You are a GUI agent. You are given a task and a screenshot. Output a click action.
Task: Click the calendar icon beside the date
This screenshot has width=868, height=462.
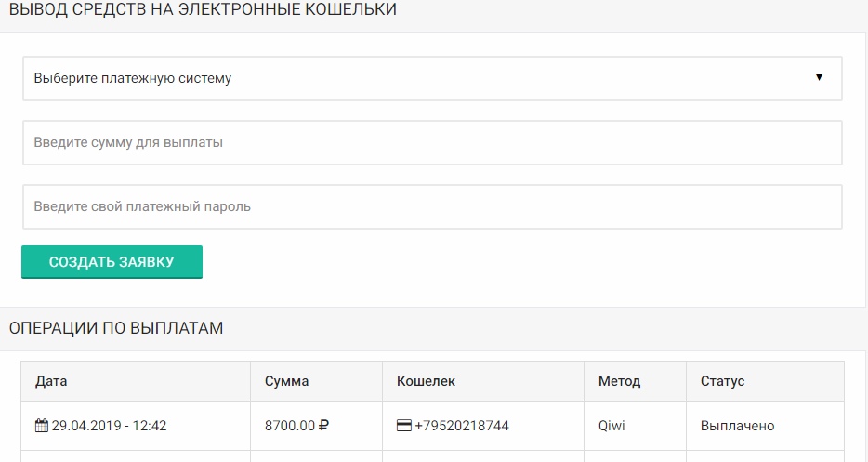point(41,426)
